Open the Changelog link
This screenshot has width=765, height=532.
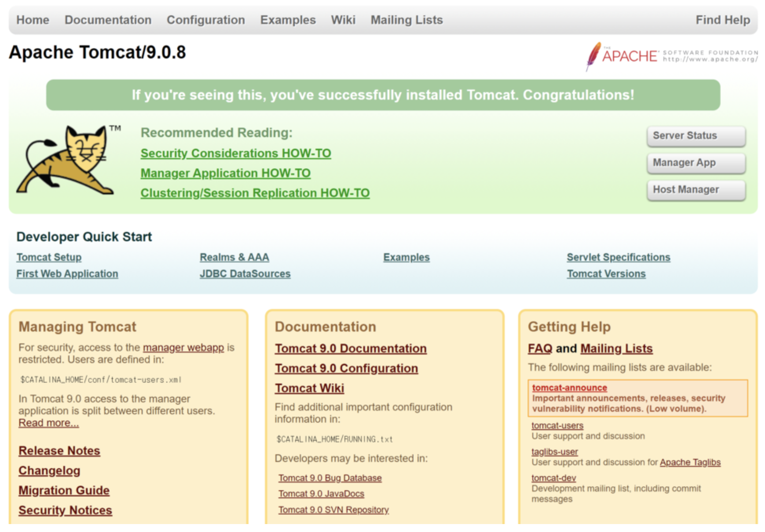click(49, 471)
